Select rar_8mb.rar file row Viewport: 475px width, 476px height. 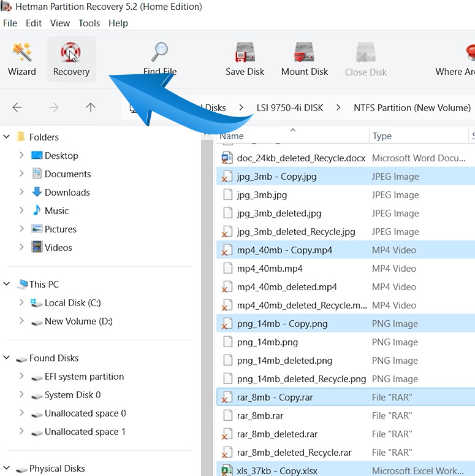click(x=346, y=416)
